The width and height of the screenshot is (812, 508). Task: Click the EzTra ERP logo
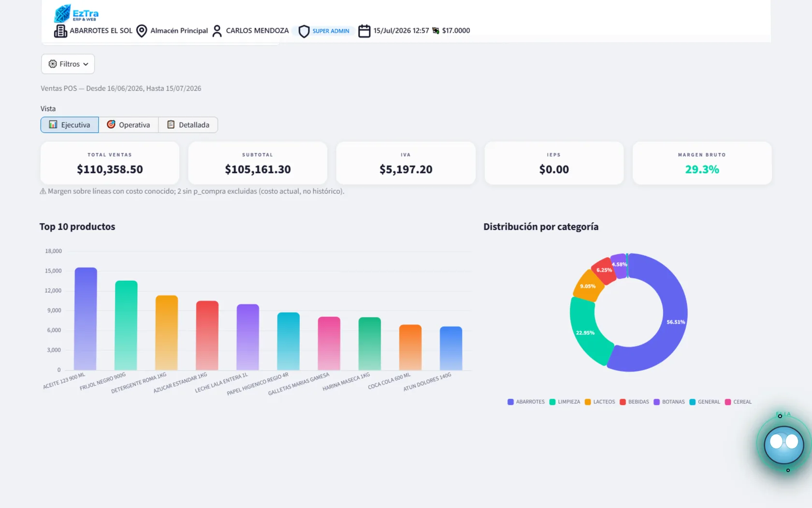(76, 13)
